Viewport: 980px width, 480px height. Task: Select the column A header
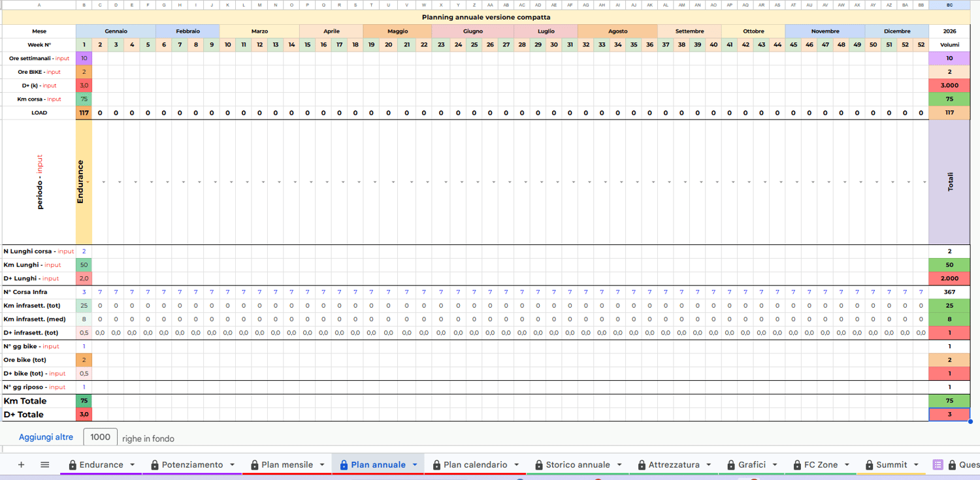(39, 5)
